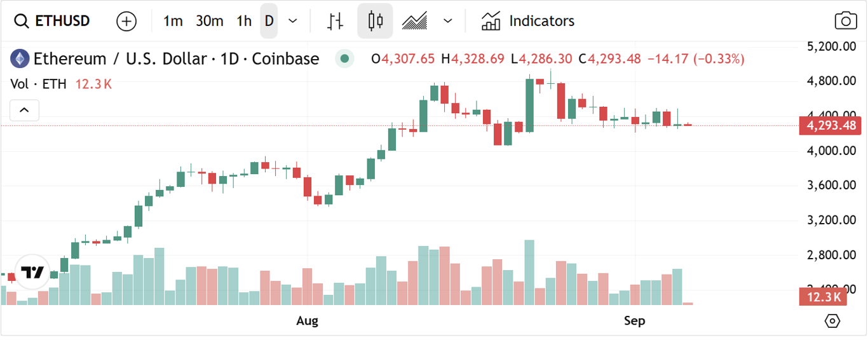This screenshot has height=340, width=868.
Task: Click the add symbol plus icon
Action: 126,21
